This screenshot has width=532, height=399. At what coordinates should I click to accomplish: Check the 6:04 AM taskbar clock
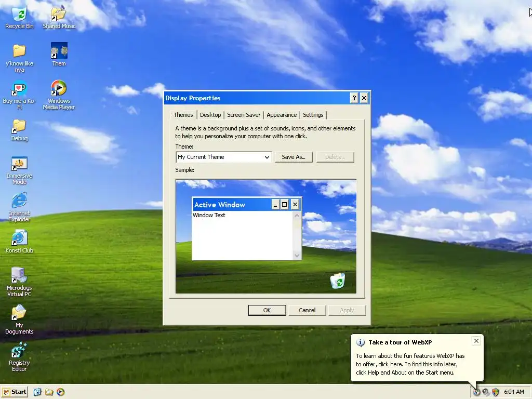click(x=514, y=392)
